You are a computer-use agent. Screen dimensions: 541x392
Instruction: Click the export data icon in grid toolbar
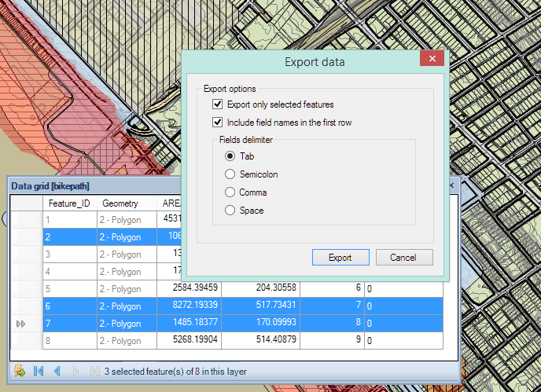pyautogui.click(x=20, y=371)
